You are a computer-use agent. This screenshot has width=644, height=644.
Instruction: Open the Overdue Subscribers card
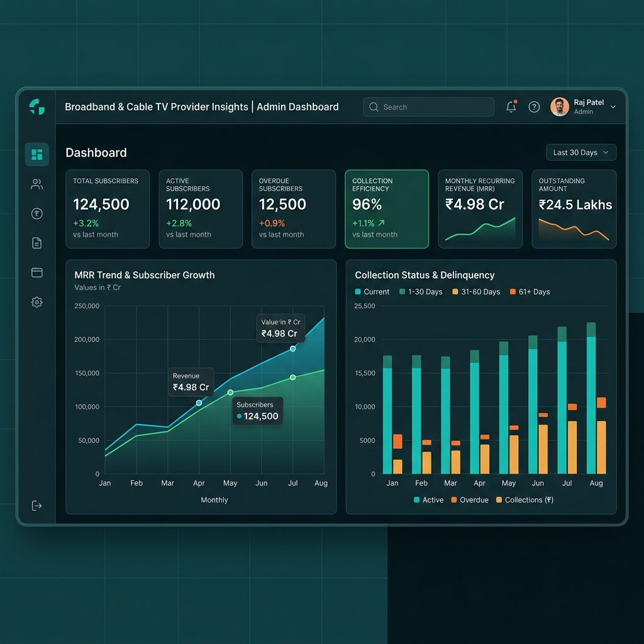click(x=294, y=209)
